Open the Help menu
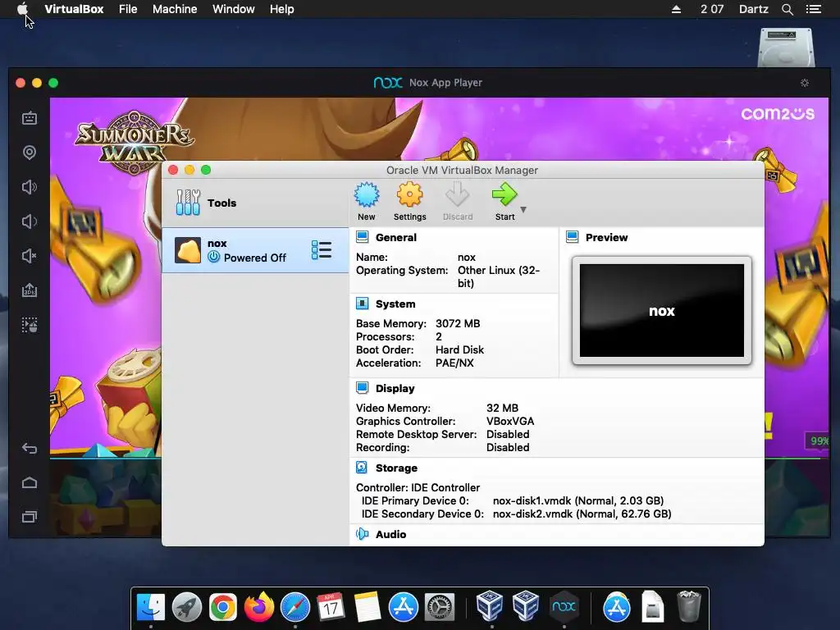The height and width of the screenshot is (630, 840). pos(282,9)
